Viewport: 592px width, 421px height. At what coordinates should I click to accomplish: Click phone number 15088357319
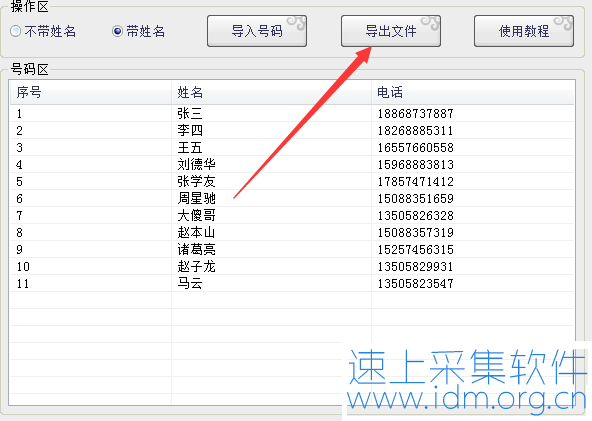point(415,232)
